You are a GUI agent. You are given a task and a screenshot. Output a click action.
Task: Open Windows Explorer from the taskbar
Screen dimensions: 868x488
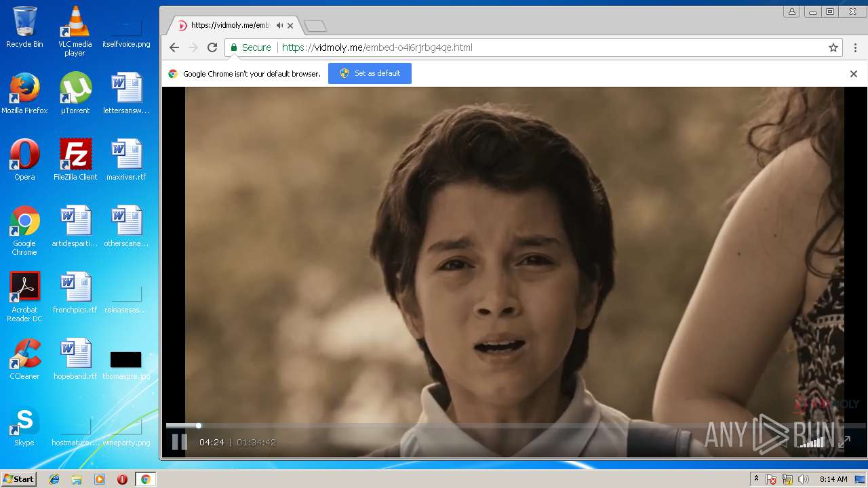coord(77,479)
